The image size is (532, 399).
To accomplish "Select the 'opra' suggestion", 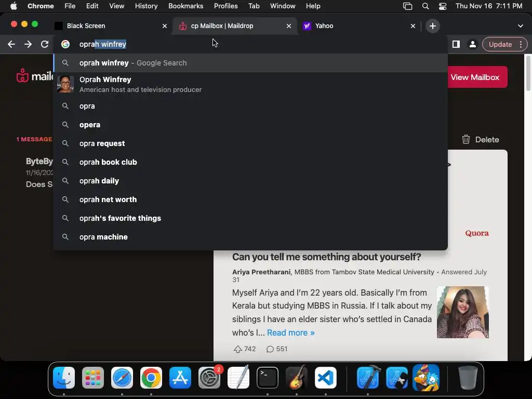I will (250, 106).
